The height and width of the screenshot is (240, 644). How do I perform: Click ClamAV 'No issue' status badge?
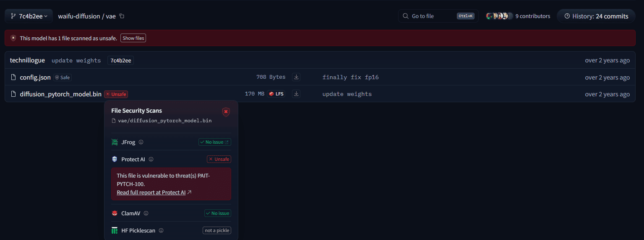tap(218, 213)
